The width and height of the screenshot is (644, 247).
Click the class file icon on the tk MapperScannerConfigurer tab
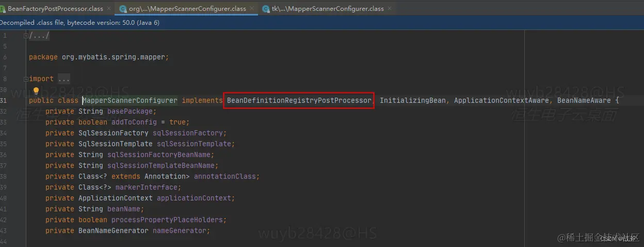(x=266, y=9)
